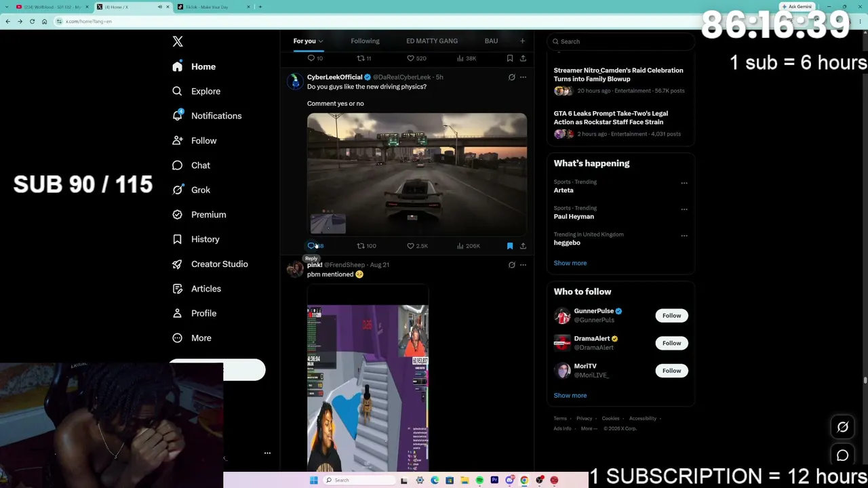Viewport: 868px width, 488px height.
Task: Open the Grok icon in the sidebar
Action: [178, 190]
